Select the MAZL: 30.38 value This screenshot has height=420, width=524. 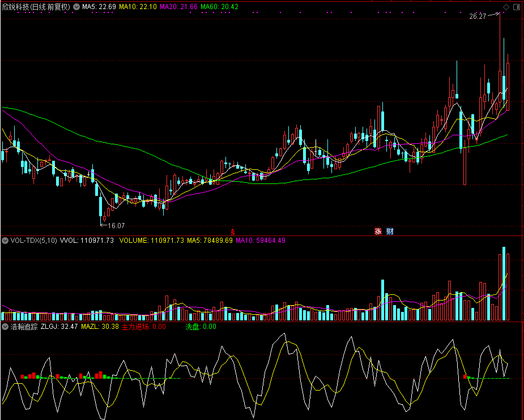click(x=100, y=327)
